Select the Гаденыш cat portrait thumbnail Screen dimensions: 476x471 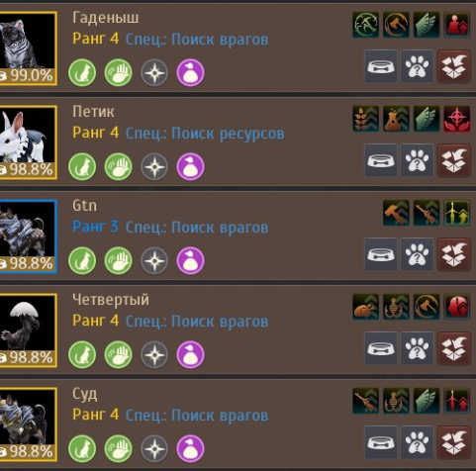click(x=28, y=48)
